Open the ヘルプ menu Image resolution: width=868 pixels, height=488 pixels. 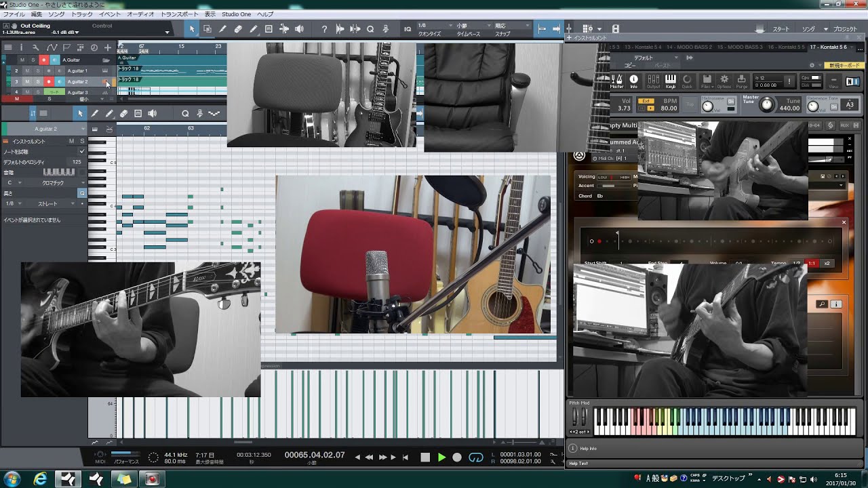(x=265, y=14)
